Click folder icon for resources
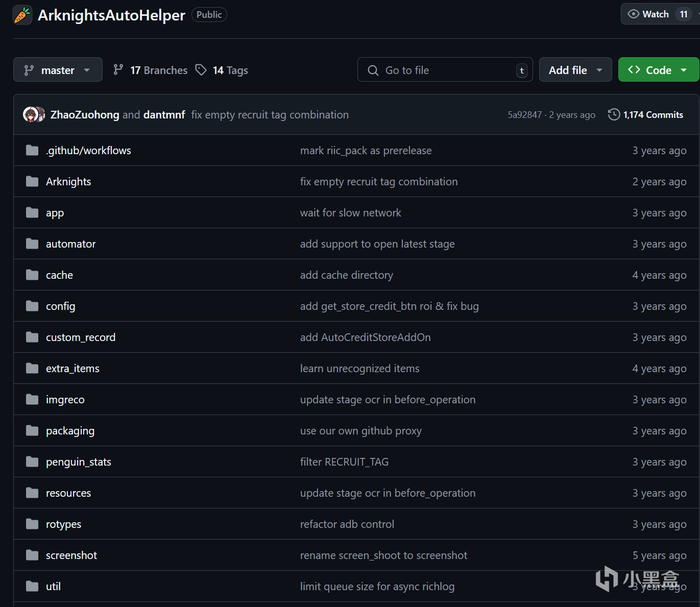 pyautogui.click(x=32, y=493)
